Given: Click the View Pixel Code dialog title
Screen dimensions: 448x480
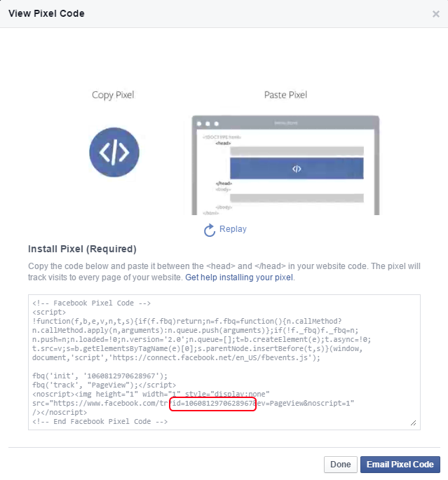Looking at the screenshot, I should (x=46, y=13).
